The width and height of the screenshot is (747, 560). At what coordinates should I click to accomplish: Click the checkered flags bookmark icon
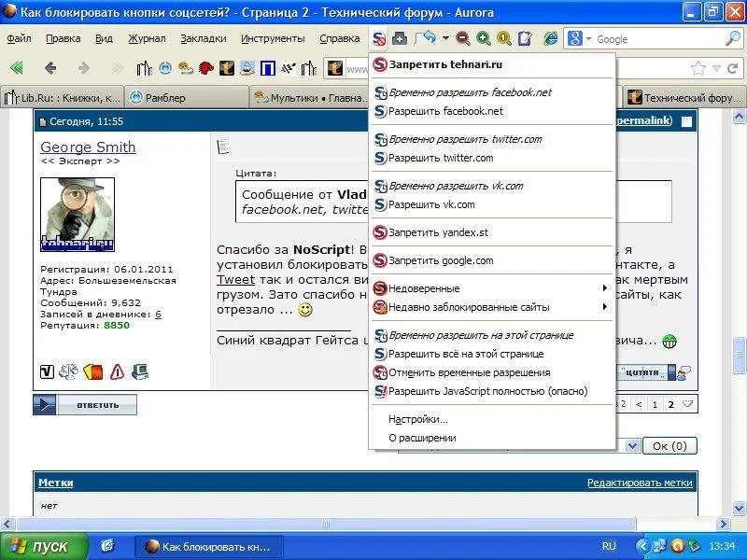click(288, 68)
